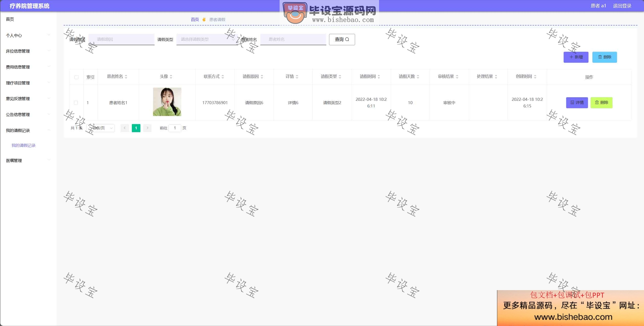The height and width of the screenshot is (326, 644).
Task: Expand 费用信息管理 sidebar menu
Action: click(28, 67)
